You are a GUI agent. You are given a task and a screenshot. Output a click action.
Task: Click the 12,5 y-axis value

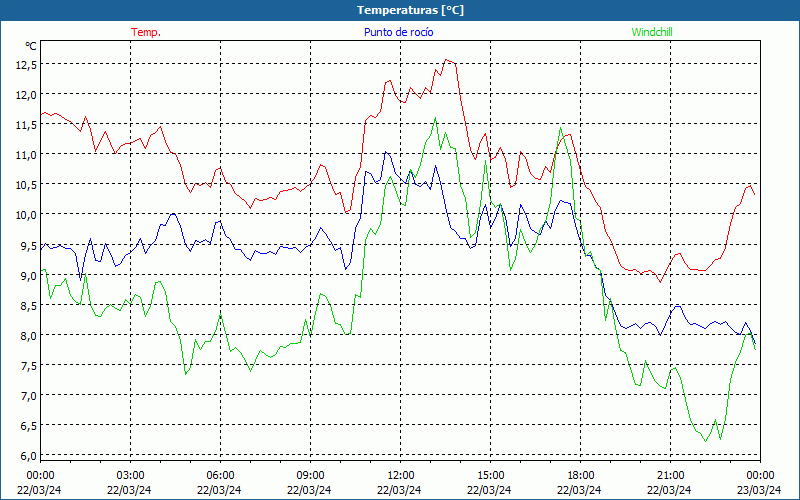pos(26,64)
